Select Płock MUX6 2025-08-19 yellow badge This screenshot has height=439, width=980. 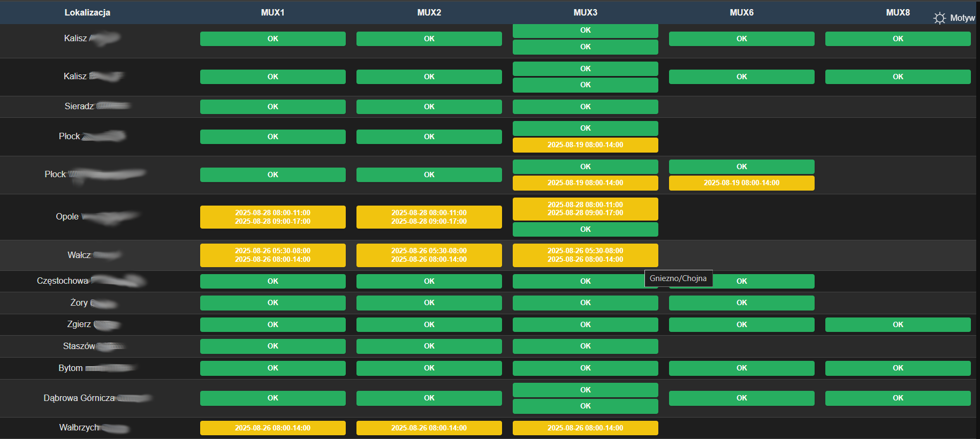click(x=742, y=183)
